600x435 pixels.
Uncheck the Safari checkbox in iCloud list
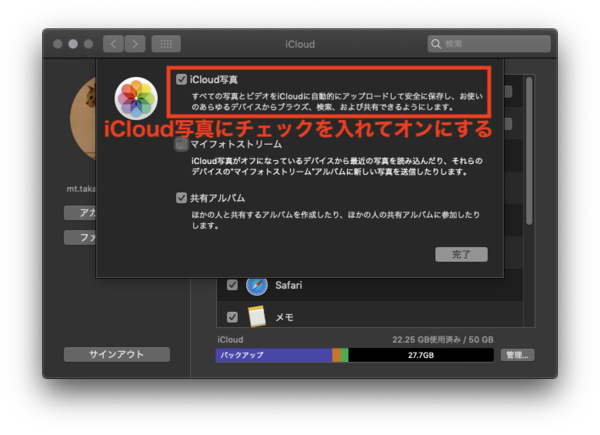232,285
